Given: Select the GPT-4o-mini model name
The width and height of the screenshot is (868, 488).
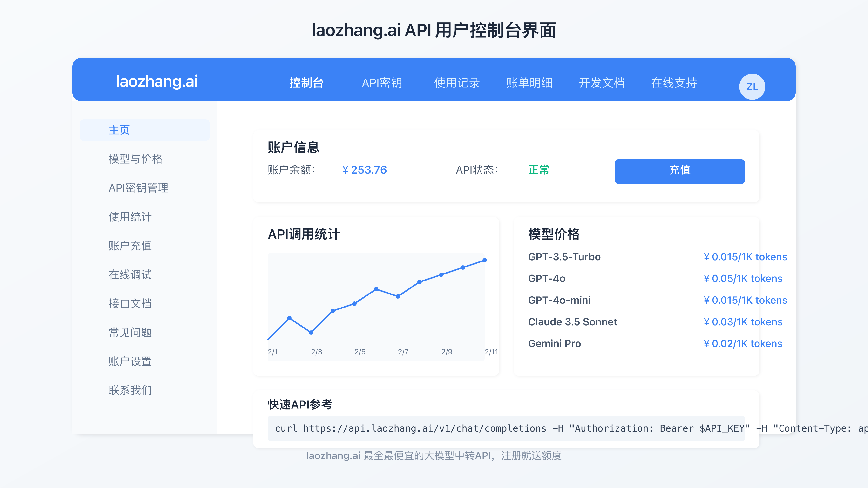Looking at the screenshot, I should click(x=559, y=300).
